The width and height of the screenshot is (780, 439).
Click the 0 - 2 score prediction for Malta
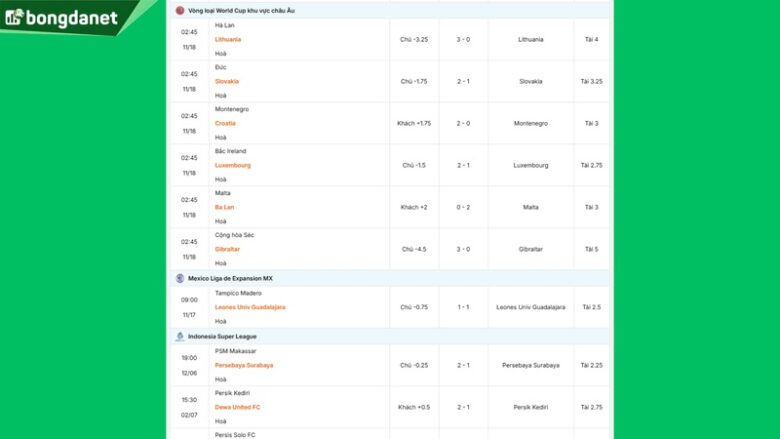(x=464, y=207)
